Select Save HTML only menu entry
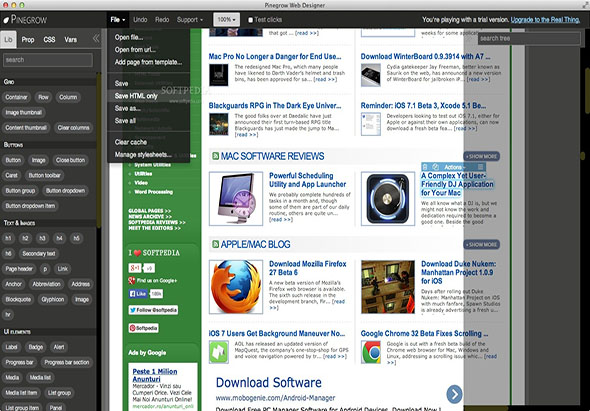The height and width of the screenshot is (411, 590). [148, 96]
